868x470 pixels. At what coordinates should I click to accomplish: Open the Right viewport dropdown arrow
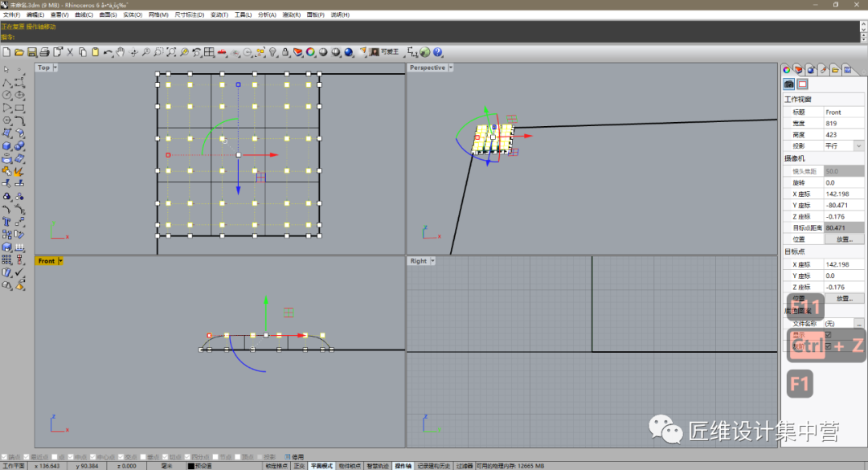(432, 261)
